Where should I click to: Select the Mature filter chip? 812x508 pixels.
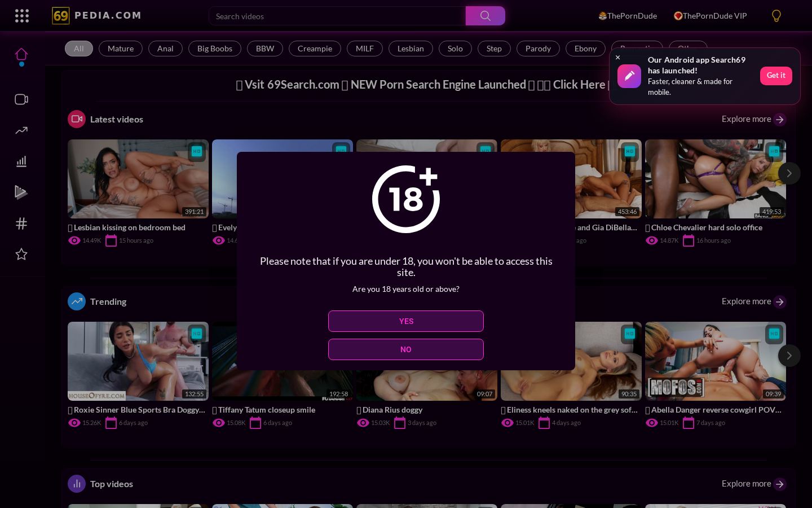click(121, 49)
